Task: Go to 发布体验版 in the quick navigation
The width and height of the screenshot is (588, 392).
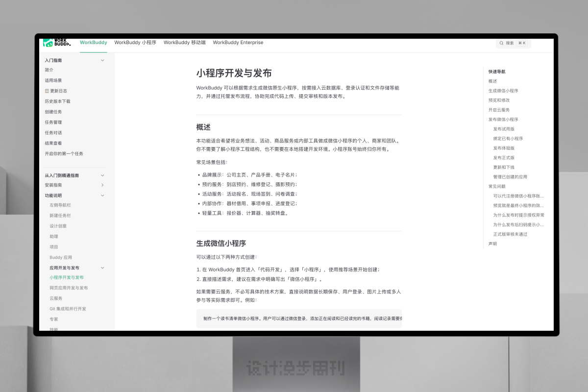Action: point(504,148)
